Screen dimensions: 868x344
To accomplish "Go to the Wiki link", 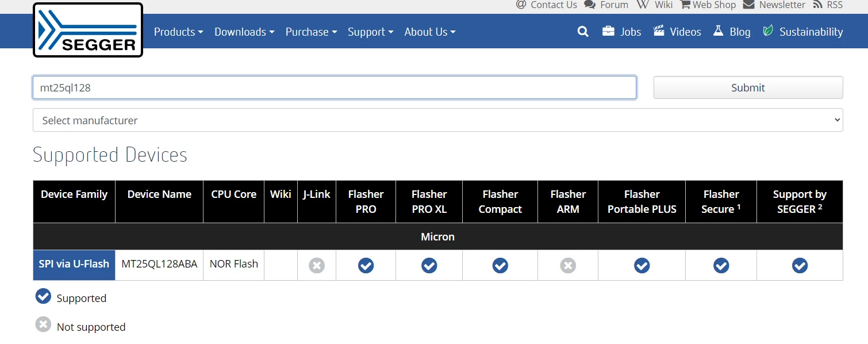I will pyautogui.click(x=663, y=5).
